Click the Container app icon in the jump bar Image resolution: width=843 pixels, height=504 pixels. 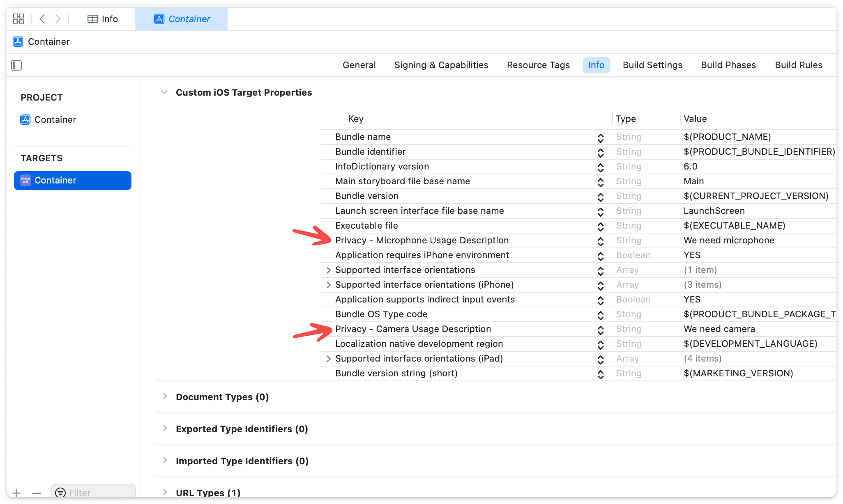18,41
